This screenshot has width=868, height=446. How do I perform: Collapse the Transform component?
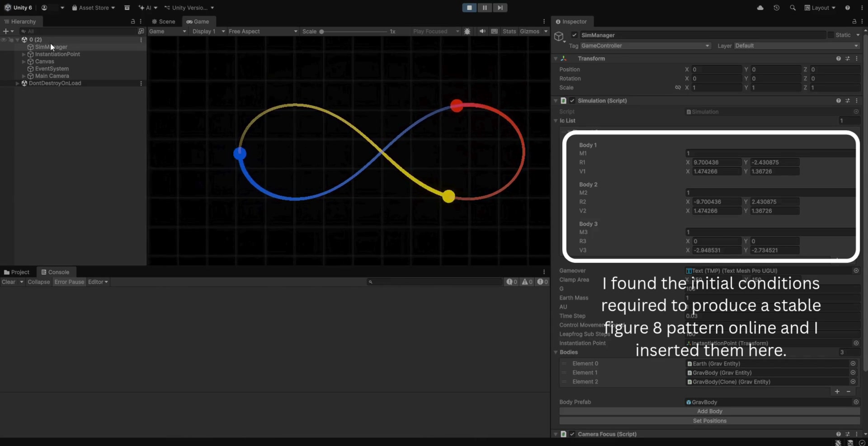click(556, 59)
